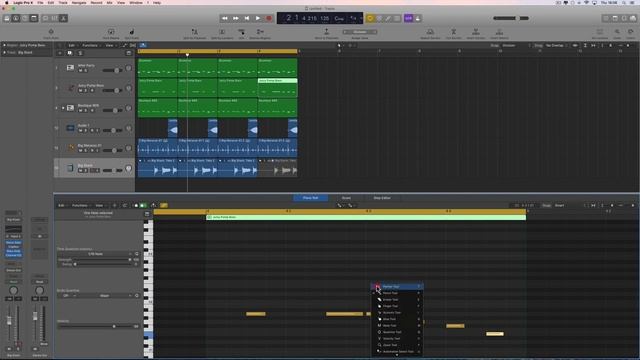Click the Play transport button
This screenshot has height=360, width=640.
[x=258, y=18]
